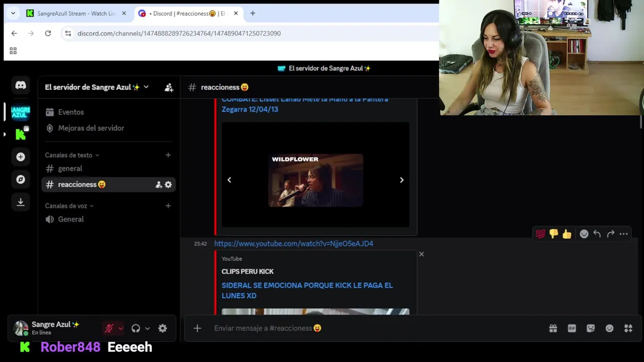The width and height of the screenshot is (644, 362).
Task: Open the sticker picker icon
Action: [x=591, y=328]
